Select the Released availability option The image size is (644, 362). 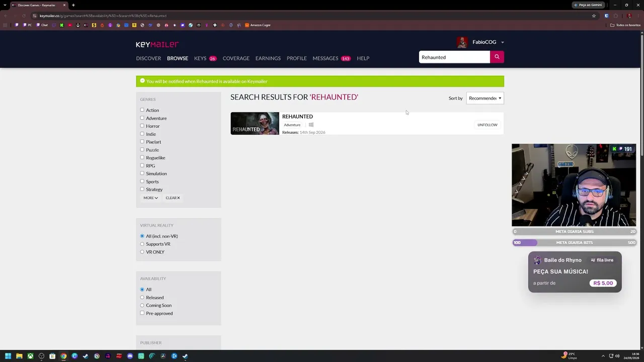pyautogui.click(x=142, y=297)
